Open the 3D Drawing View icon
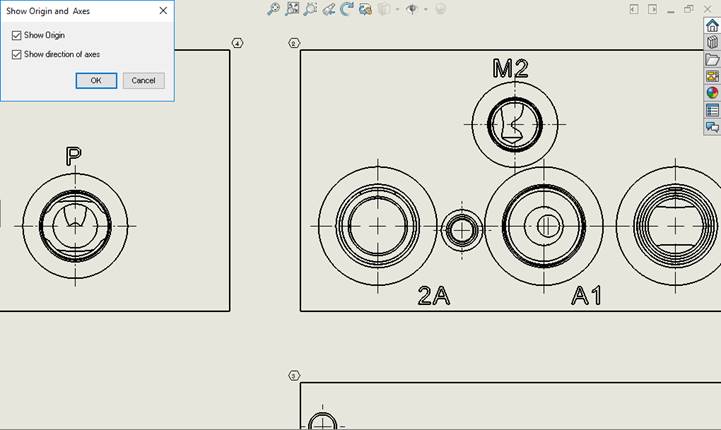 click(x=366, y=9)
